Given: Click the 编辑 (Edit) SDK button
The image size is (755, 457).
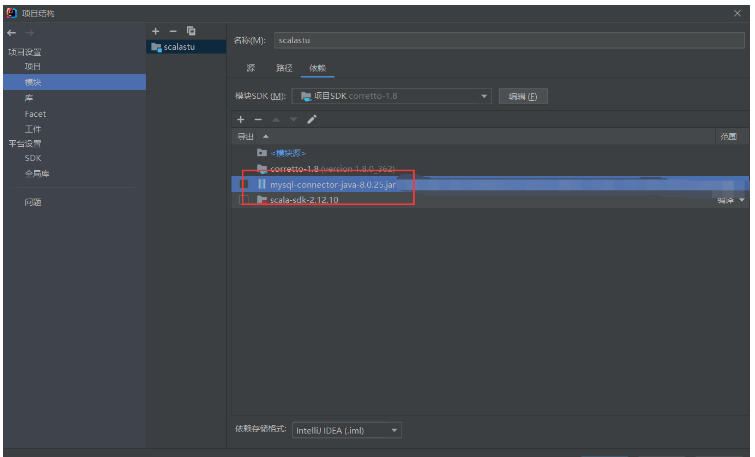Looking at the screenshot, I should click(x=523, y=96).
